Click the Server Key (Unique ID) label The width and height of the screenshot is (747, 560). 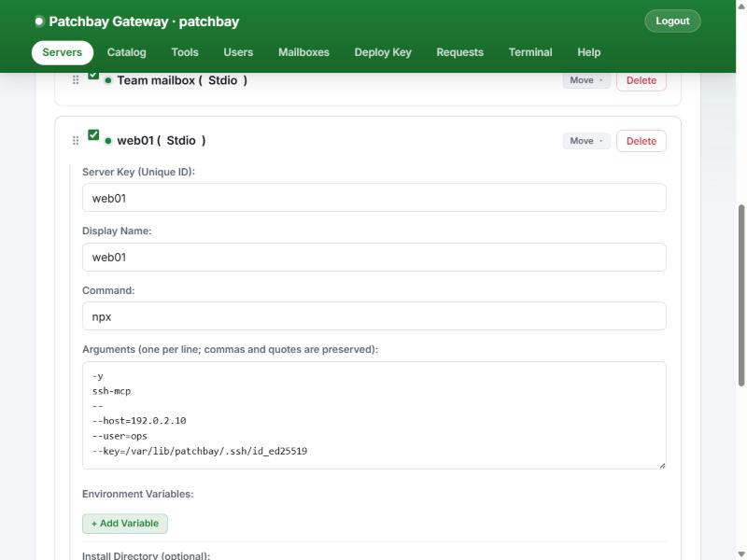pyautogui.click(x=138, y=172)
